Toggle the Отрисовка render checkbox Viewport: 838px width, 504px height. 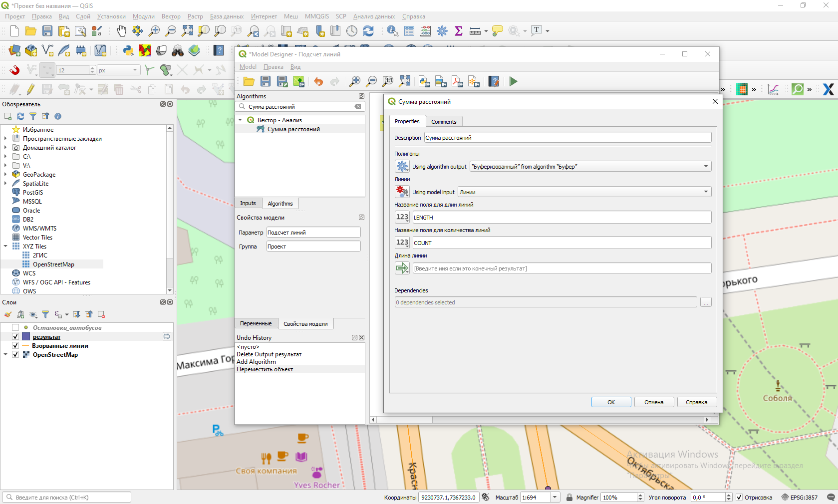pos(739,498)
